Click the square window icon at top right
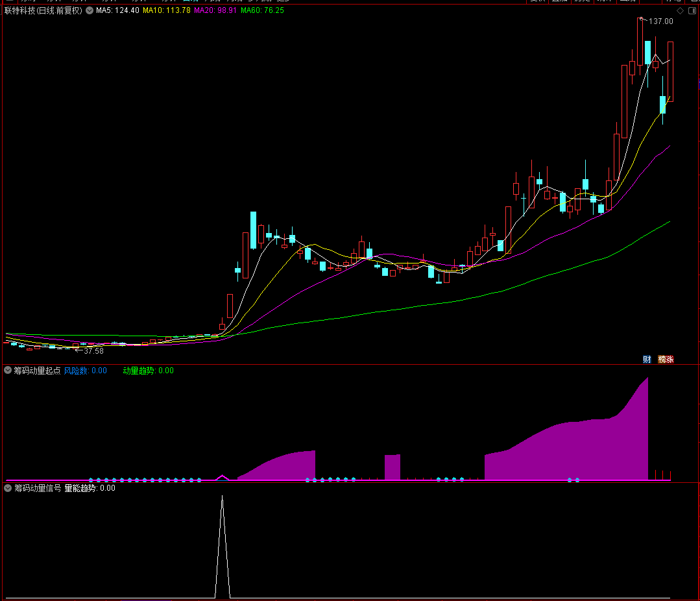700x601 pixels. tap(691, 11)
